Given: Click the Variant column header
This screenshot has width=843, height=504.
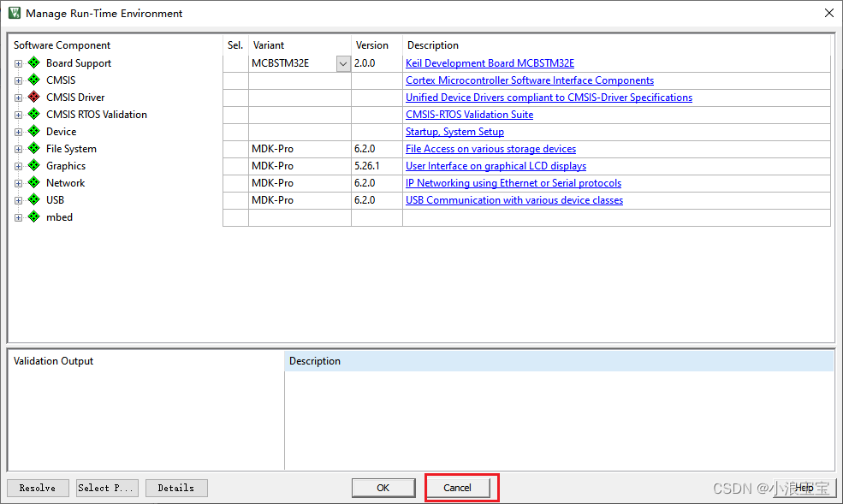Looking at the screenshot, I should pos(269,45).
